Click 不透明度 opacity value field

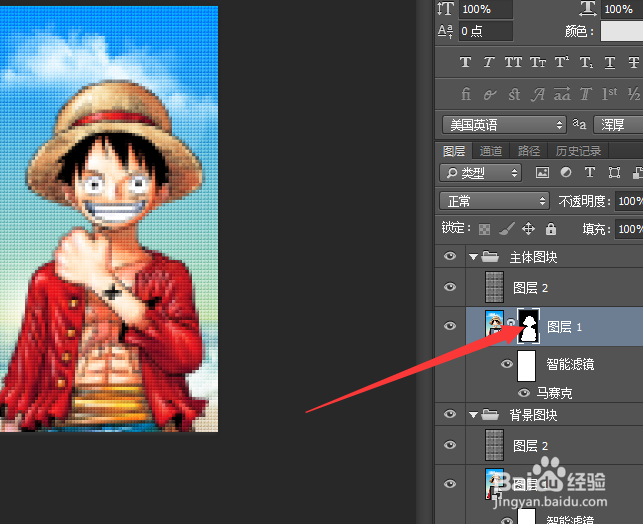click(629, 201)
